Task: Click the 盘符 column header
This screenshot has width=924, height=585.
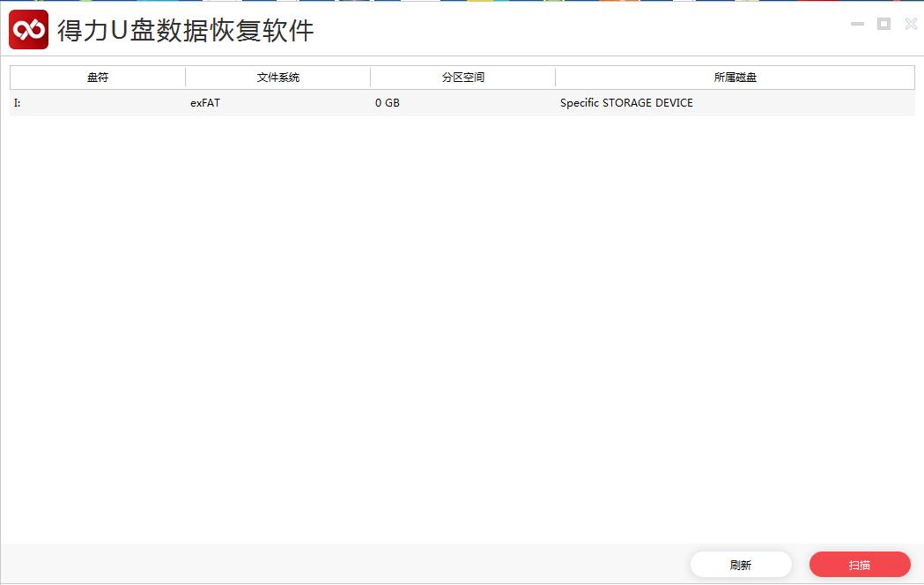Action: pyautogui.click(x=96, y=77)
